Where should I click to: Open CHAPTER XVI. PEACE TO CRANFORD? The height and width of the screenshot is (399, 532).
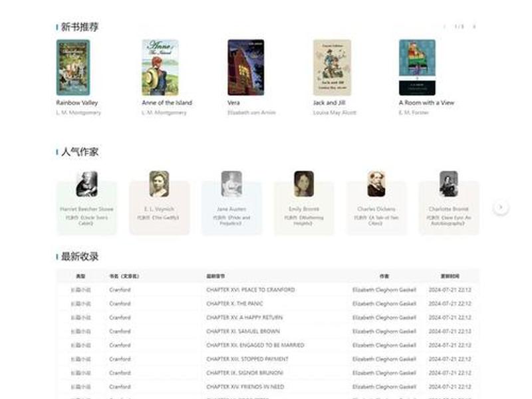(251, 290)
